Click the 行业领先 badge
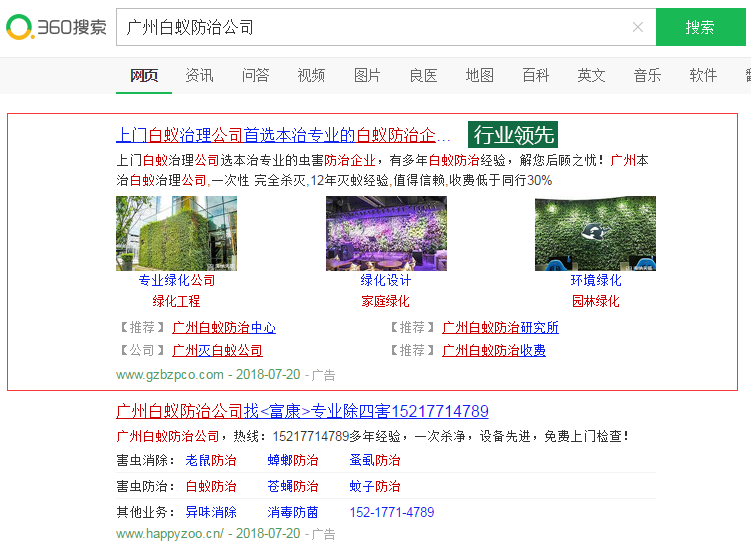The height and width of the screenshot is (551, 751). coord(513,135)
